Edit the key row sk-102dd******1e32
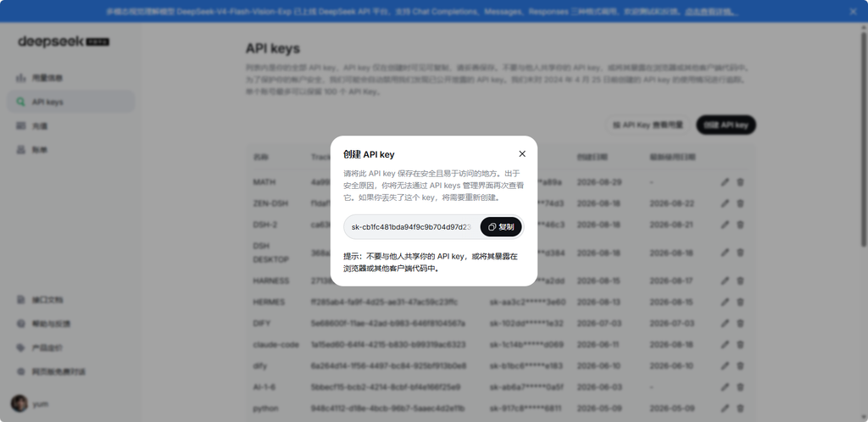Image resolution: width=868 pixels, height=422 pixels. [725, 323]
